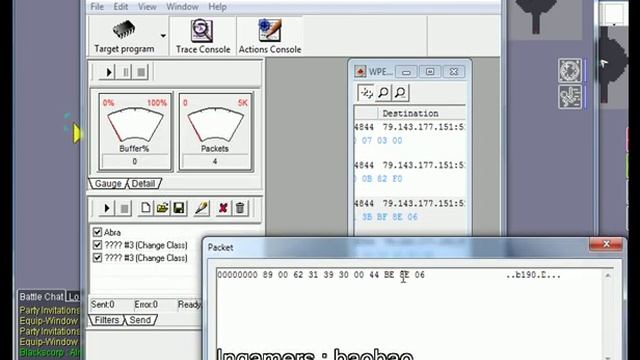Click the round emblem skill icon in game
640x360 pixels.
click(570, 70)
